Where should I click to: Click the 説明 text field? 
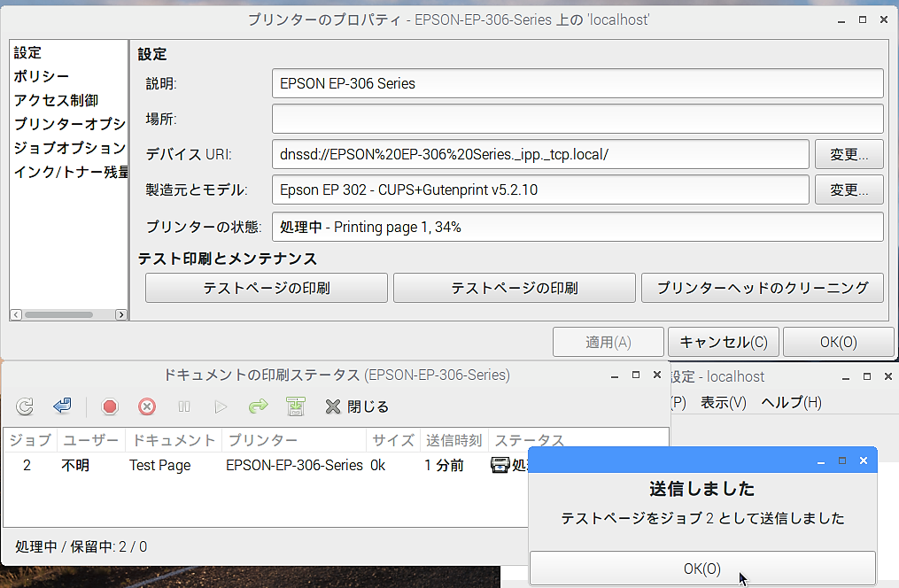[x=577, y=83]
